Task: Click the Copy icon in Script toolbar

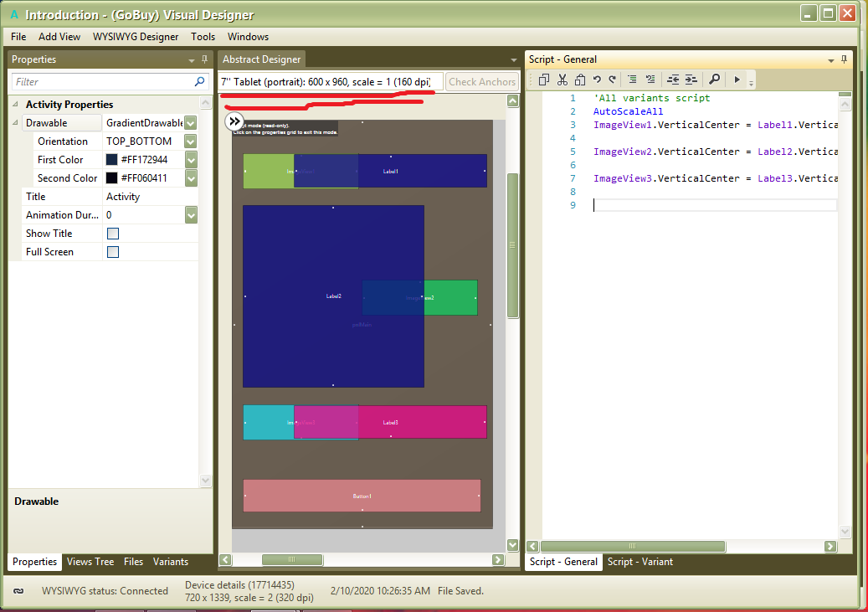Action: tap(544, 79)
